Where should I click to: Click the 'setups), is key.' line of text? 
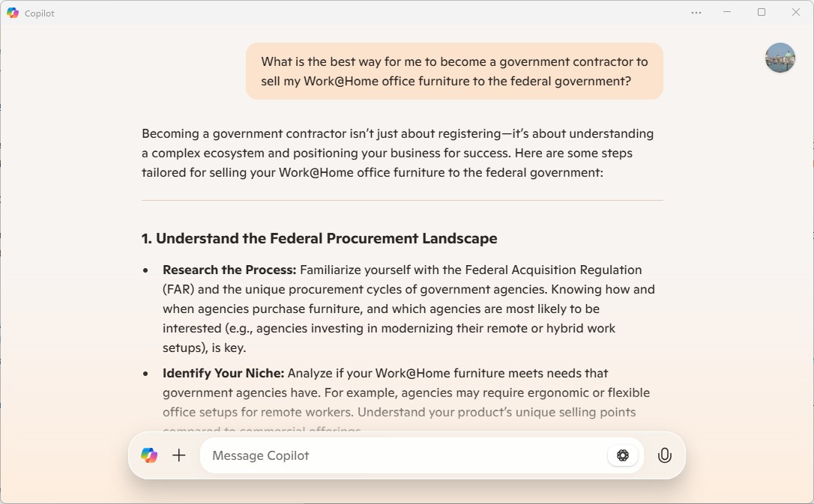click(x=204, y=347)
